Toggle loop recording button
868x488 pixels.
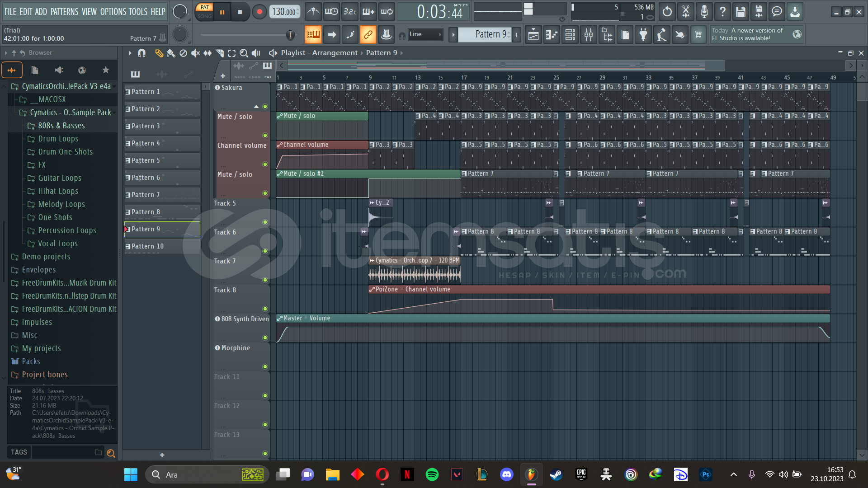pyautogui.click(x=387, y=12)
